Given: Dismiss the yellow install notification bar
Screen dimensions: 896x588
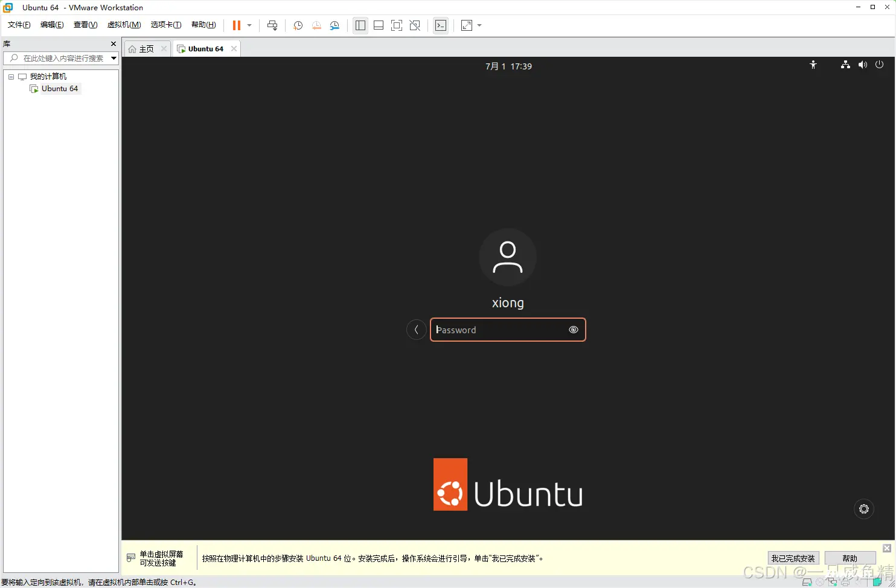Looking at the screenshot, I should (x=887, y=548).
